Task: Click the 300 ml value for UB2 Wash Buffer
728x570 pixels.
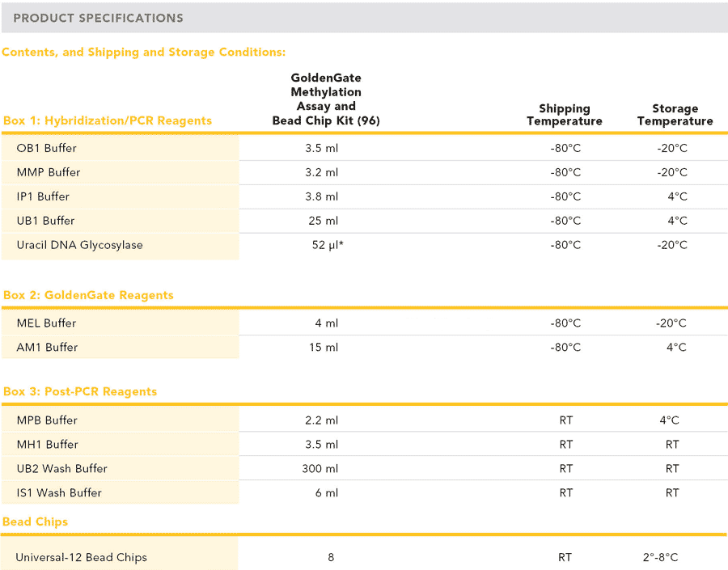Action: 320,468
